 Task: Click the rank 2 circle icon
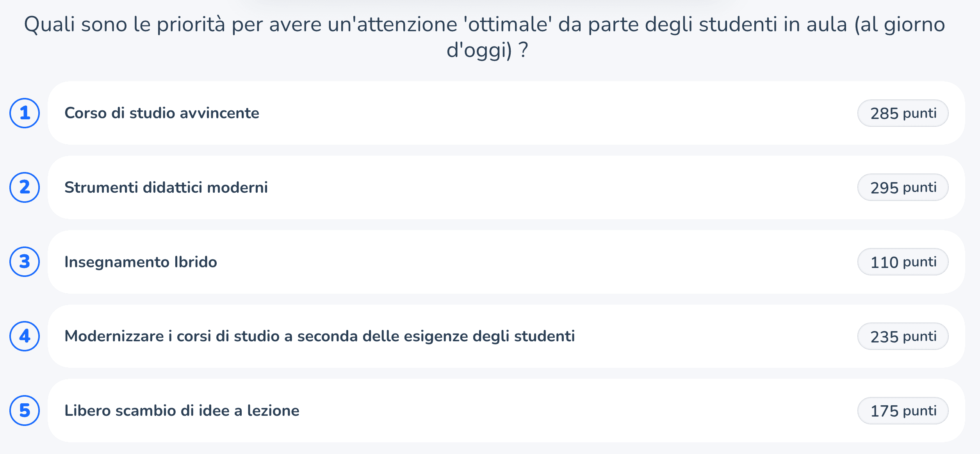click(25, 187)
